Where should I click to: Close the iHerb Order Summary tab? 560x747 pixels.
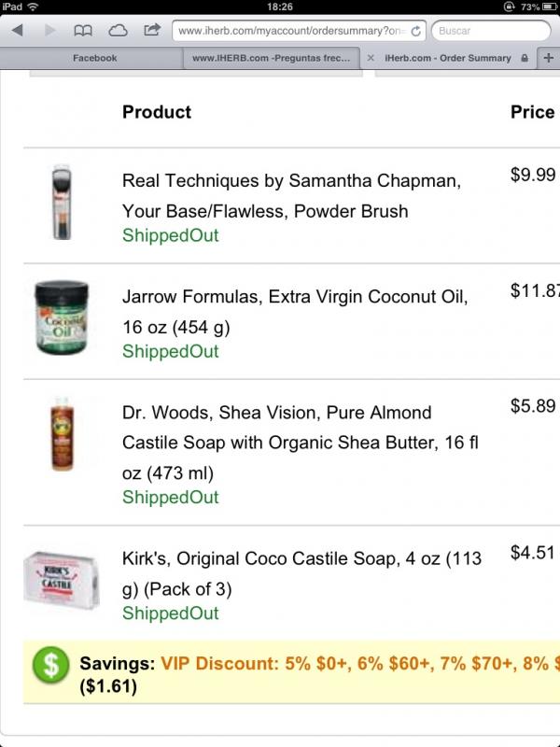(x=371, y=58)
